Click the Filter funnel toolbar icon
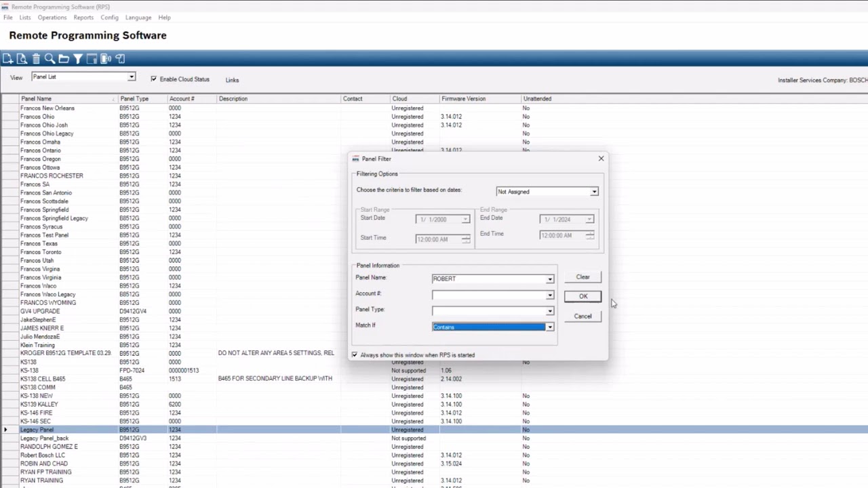 pyautogui.click(x=78, y=59)
